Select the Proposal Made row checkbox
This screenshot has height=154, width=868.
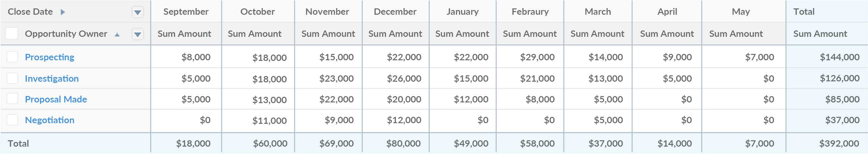click(12, 99)
